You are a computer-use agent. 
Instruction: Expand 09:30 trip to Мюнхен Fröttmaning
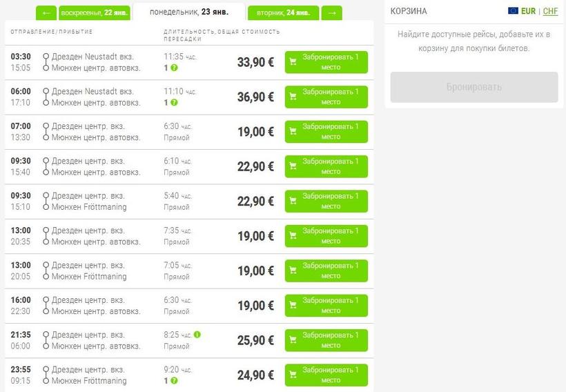tap(46, 202)
